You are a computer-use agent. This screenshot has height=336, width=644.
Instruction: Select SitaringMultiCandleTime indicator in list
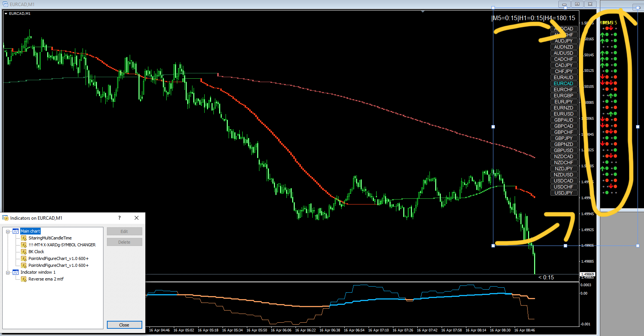click(50, 238)
